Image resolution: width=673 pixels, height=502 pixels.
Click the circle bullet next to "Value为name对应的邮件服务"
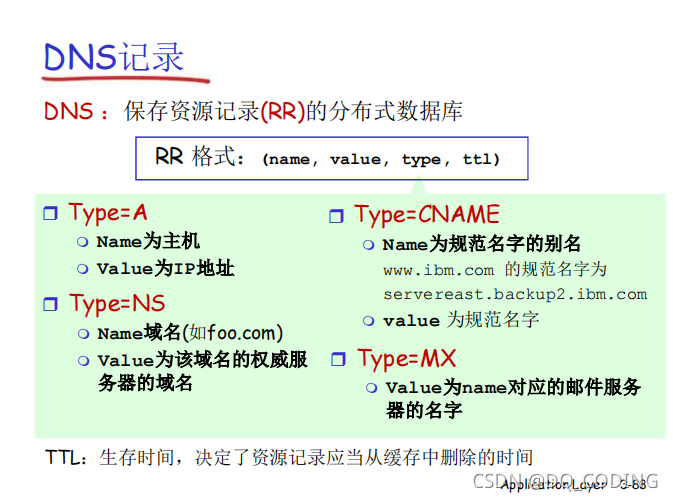pyautogui.click(x=371, y=388)
